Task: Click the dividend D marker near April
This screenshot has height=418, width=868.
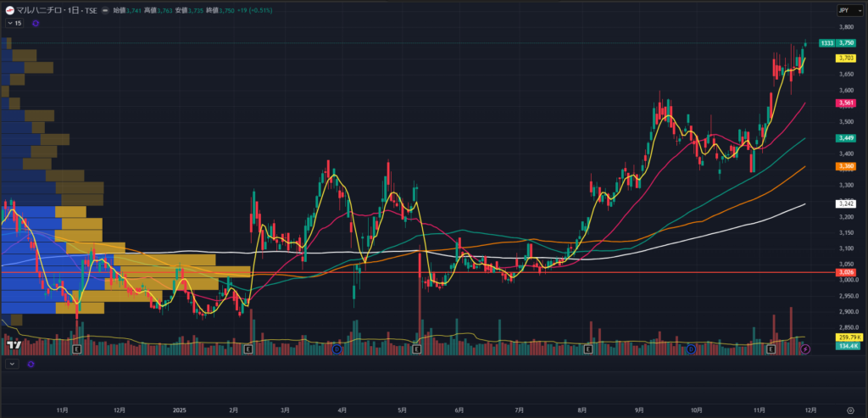Action: pyautogui.click(x=337, y=348)
